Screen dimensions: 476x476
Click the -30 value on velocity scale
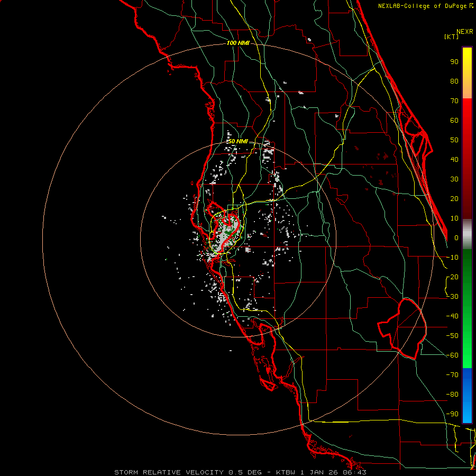452,297
